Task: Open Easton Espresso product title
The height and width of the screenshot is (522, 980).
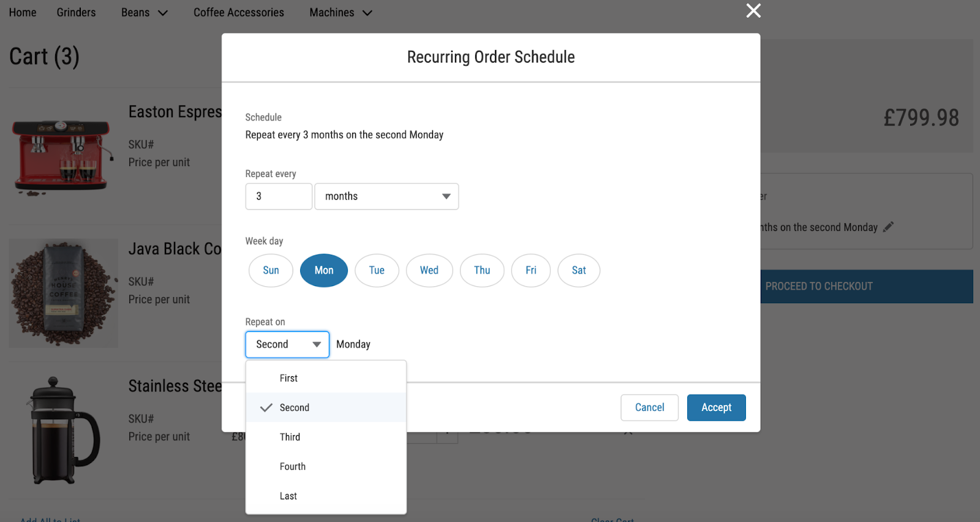Action: pos(175,112)
